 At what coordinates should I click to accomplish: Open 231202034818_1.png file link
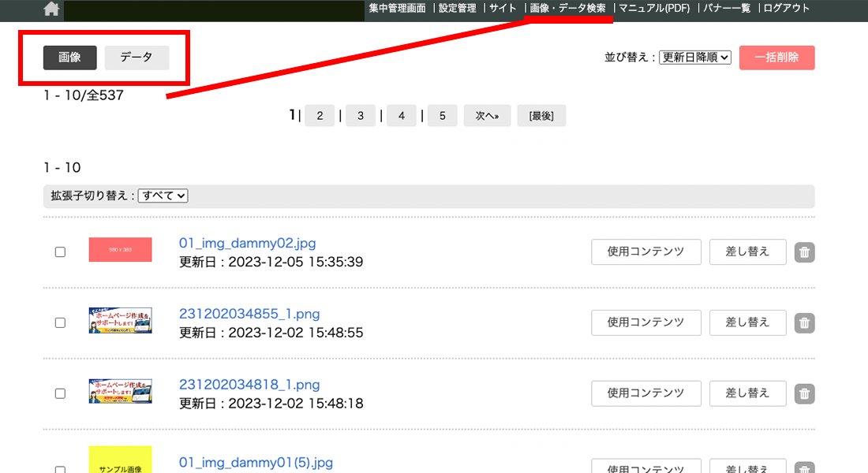249,385
